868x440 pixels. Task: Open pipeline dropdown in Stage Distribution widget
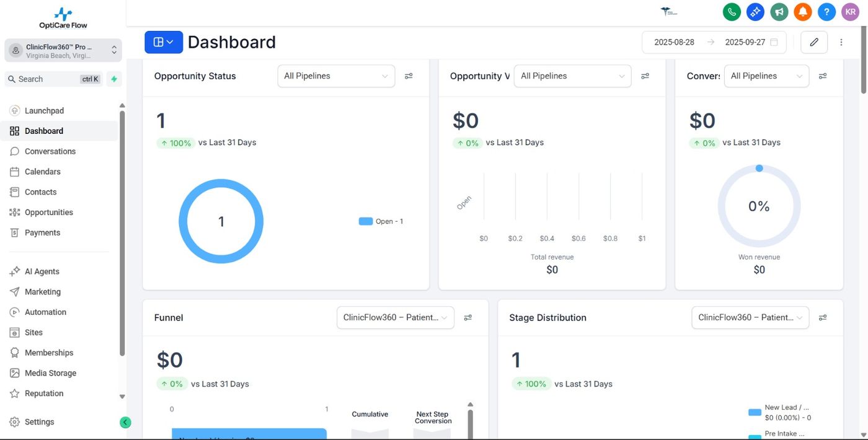(x=750, y=317)
